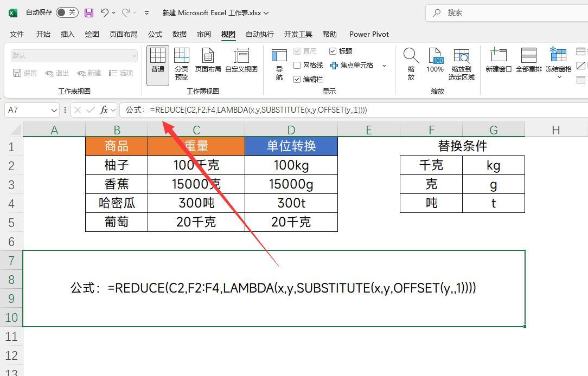Click the formula bar text field

click(353, 110)
